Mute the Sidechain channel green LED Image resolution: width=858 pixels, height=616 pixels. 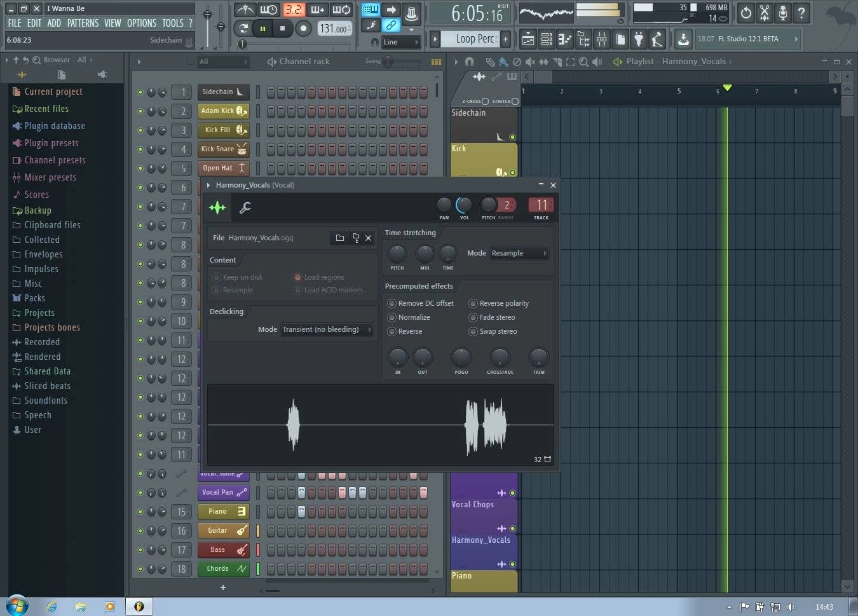tap(140, 92)
